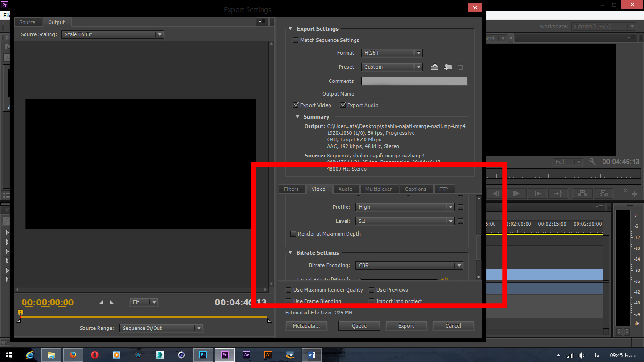Open After Effects from the taskbar

click(x=247, y=354)
